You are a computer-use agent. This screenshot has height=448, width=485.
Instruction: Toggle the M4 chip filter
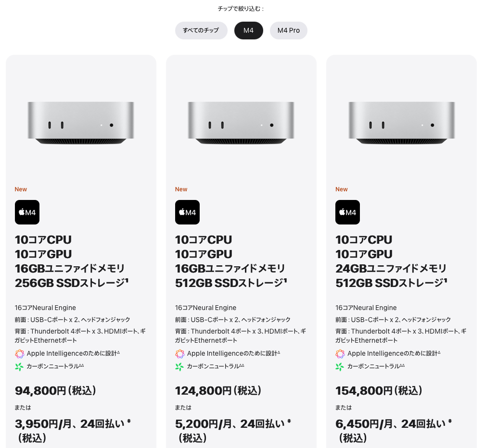point(248,30)
